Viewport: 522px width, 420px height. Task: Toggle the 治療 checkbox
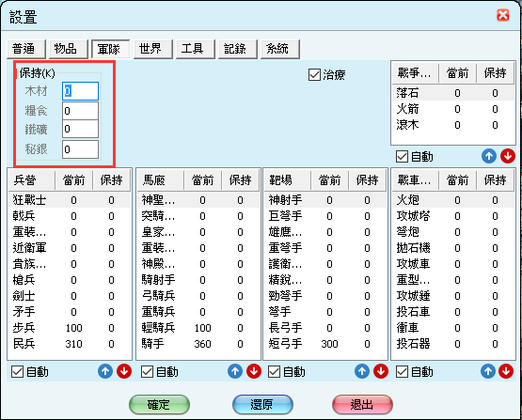click(x=314, y=75)
